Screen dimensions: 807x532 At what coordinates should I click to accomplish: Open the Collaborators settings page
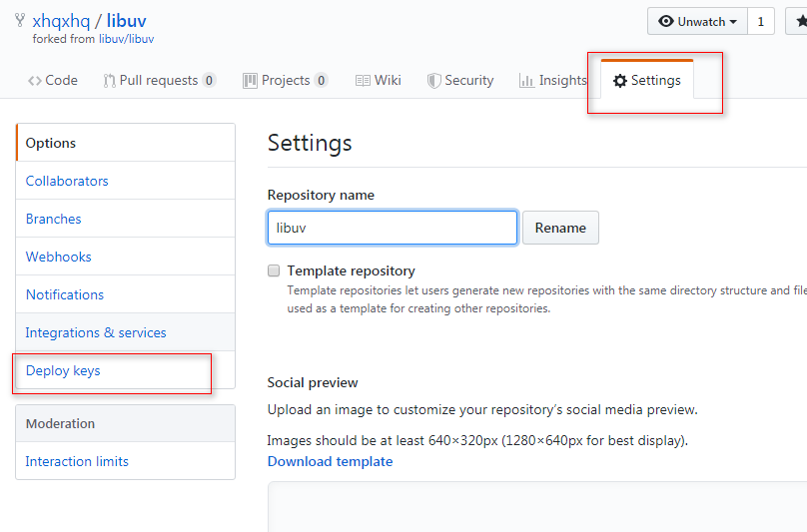[67, 181]
